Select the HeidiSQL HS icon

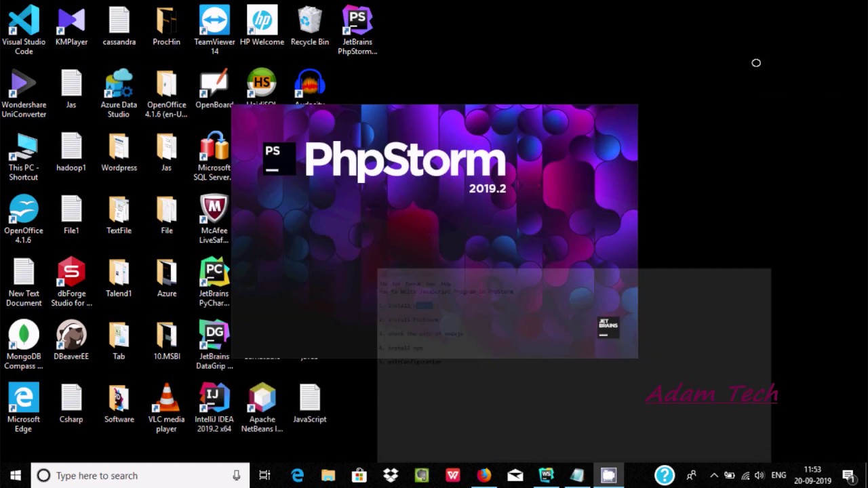tap(262, 83)
